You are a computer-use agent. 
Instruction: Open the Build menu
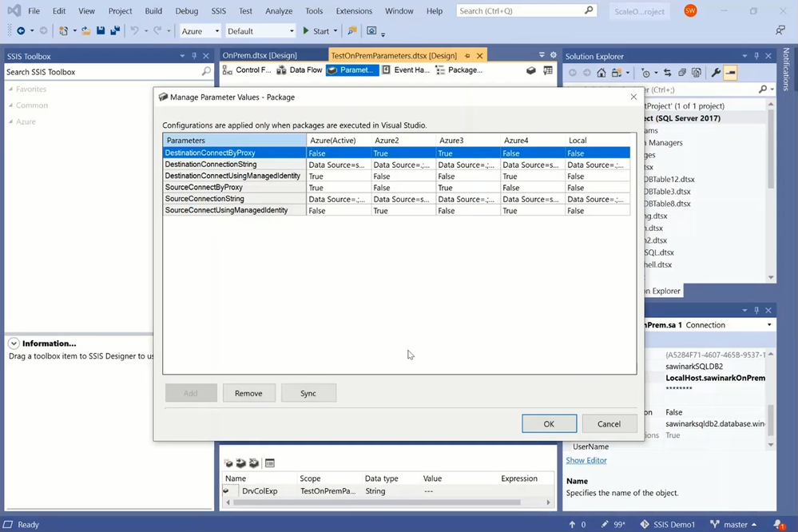click(153, 10)
